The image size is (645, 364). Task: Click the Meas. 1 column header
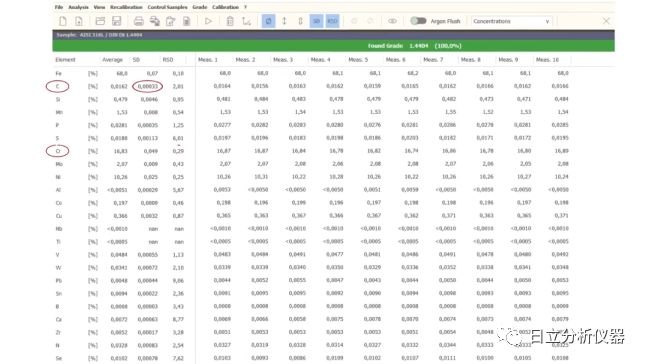[x=208, y=60]
